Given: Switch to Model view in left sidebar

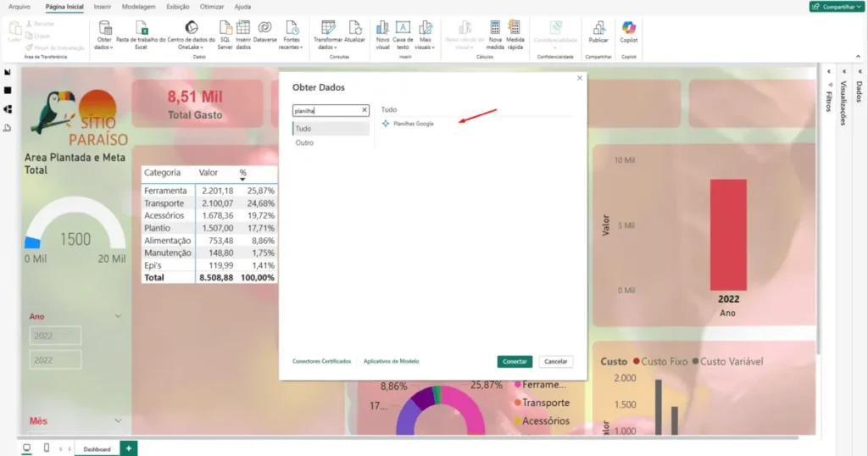Looking at the screenshot, I should [x=8, y=109].
